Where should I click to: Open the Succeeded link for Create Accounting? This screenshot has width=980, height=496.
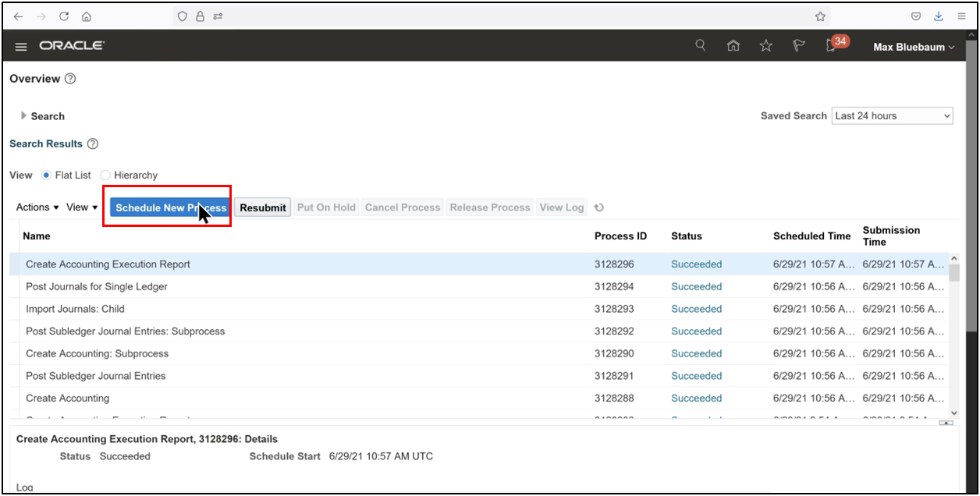(696, 398)
